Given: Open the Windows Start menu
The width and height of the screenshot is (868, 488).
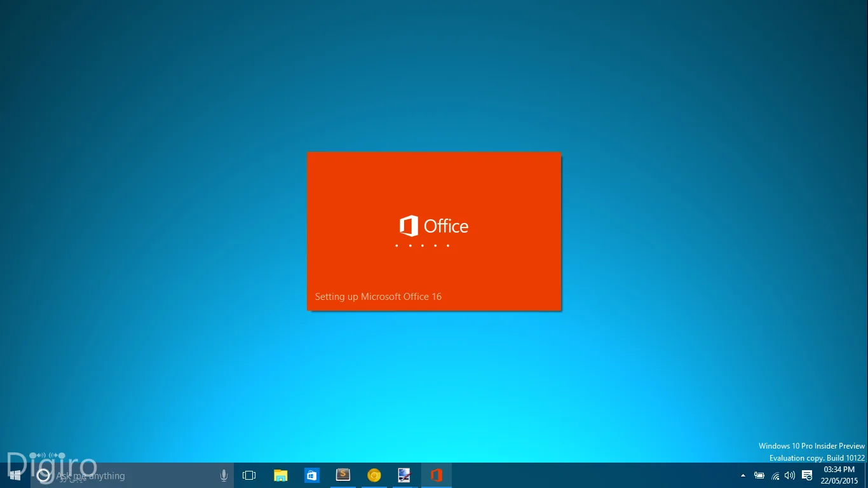Looking at the screenshot, I should click(15, 475).
